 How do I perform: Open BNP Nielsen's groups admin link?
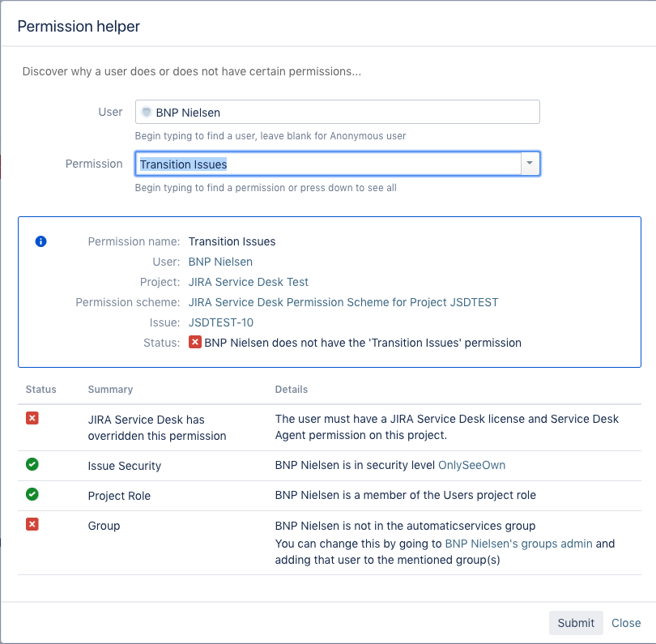coord(519,544)
